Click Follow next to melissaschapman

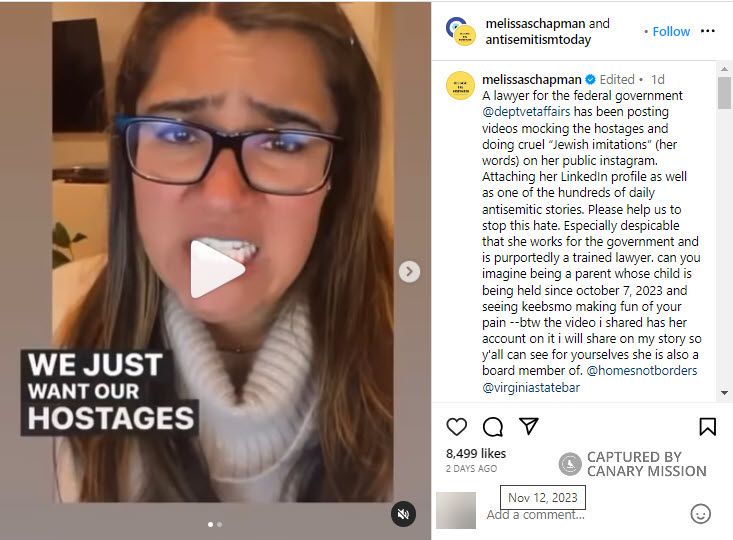coord(671,31)
